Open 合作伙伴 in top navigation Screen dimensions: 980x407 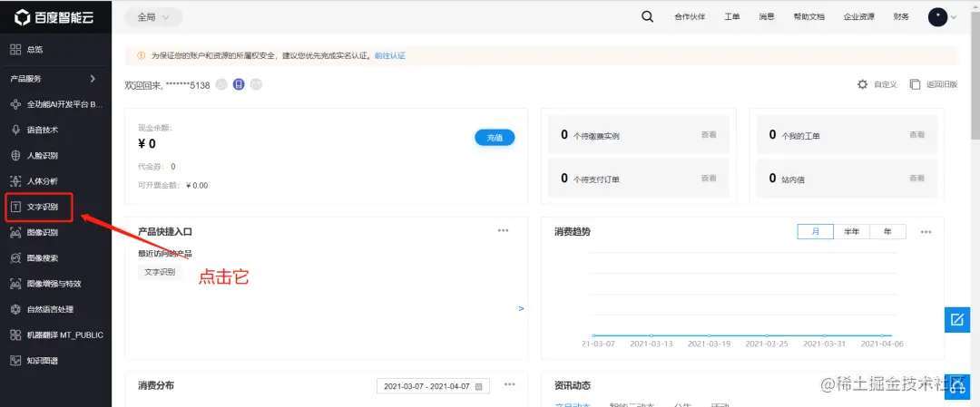[x=690, y=17]
